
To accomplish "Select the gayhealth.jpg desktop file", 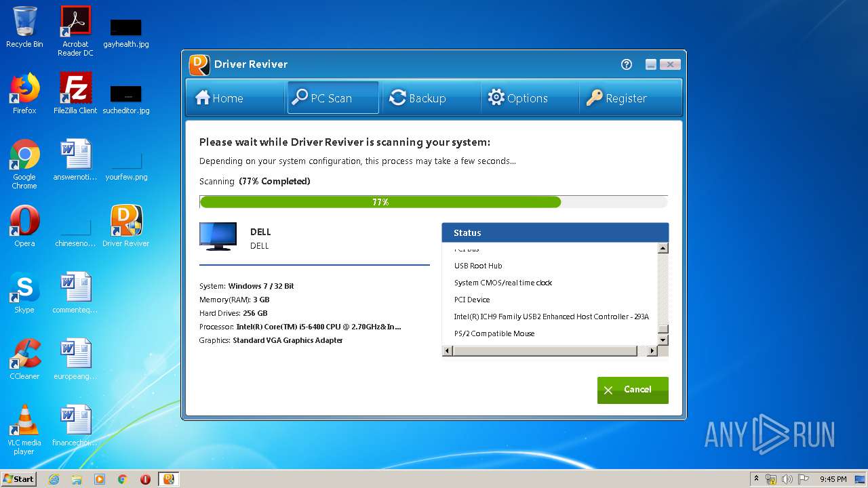I will [x=126, y=33].
